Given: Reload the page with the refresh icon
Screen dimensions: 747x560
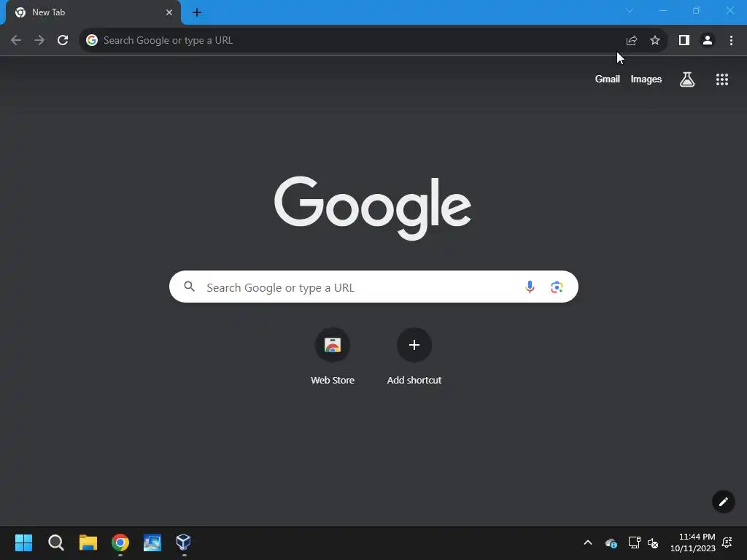Looking at the screenshot, I should point(63,41).
